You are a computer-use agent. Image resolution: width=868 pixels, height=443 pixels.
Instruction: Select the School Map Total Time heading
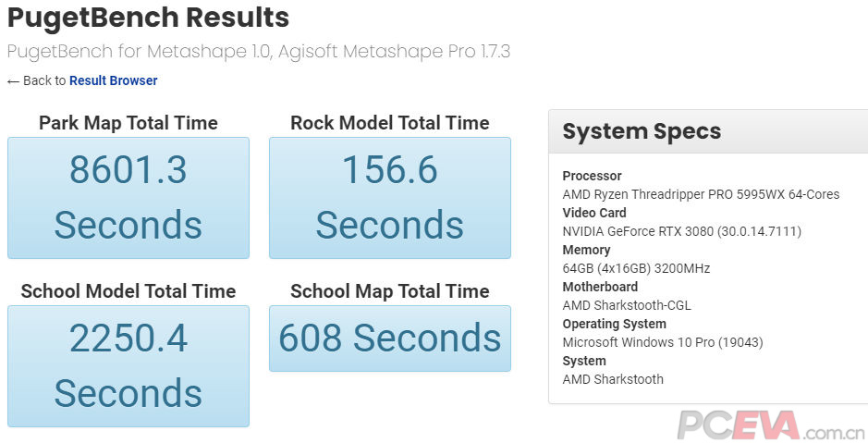pos(389,291)
